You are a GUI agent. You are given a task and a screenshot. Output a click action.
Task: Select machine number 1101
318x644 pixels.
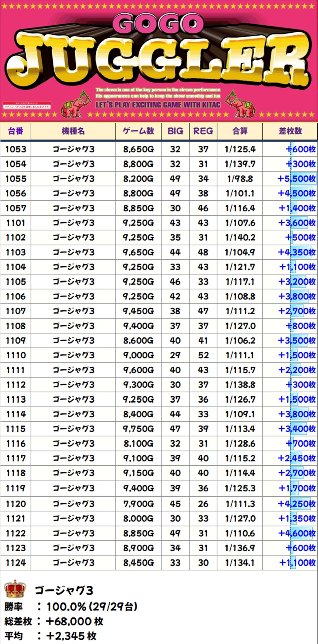coord(16,223)
